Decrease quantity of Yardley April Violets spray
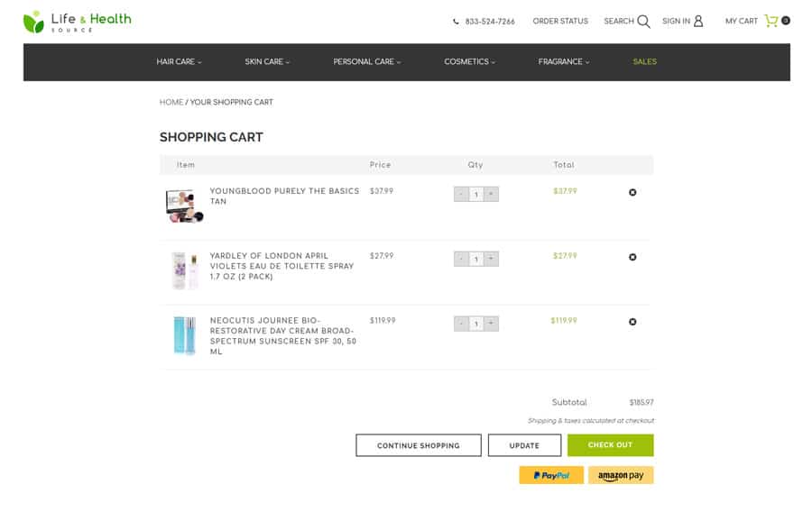812x512 pixels. [461, 259]
